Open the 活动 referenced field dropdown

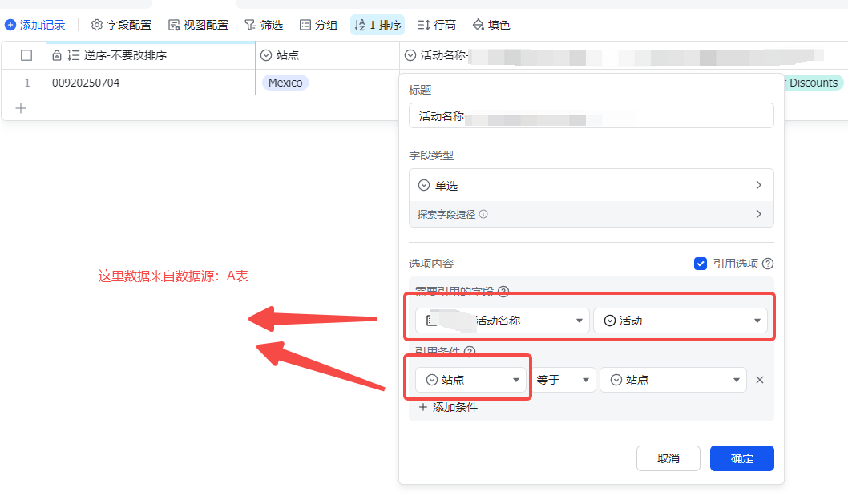click(680, 321)
